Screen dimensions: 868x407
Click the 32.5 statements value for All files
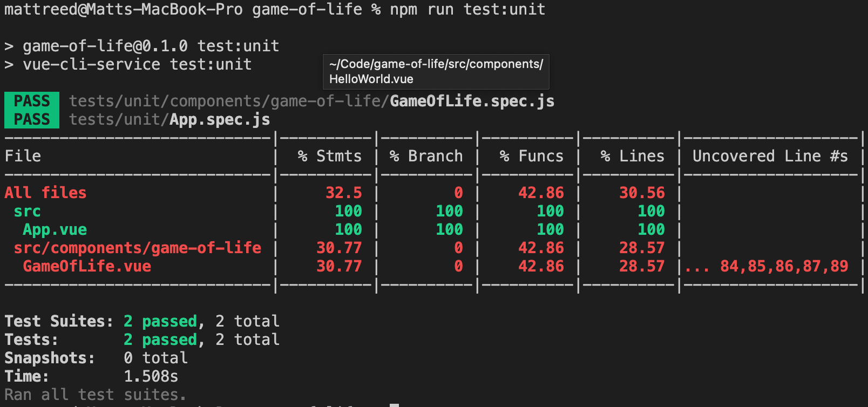coord(343,193)
